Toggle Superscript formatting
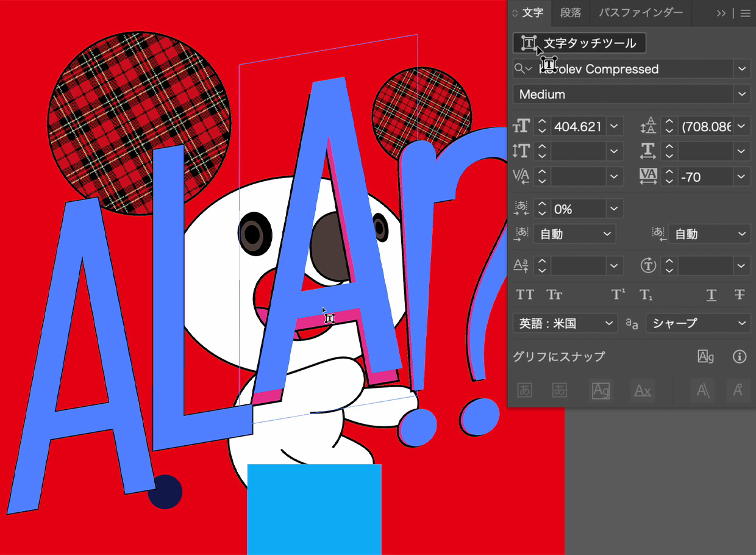The width and height of the screenshot is (756, 555). click(618, 295)
